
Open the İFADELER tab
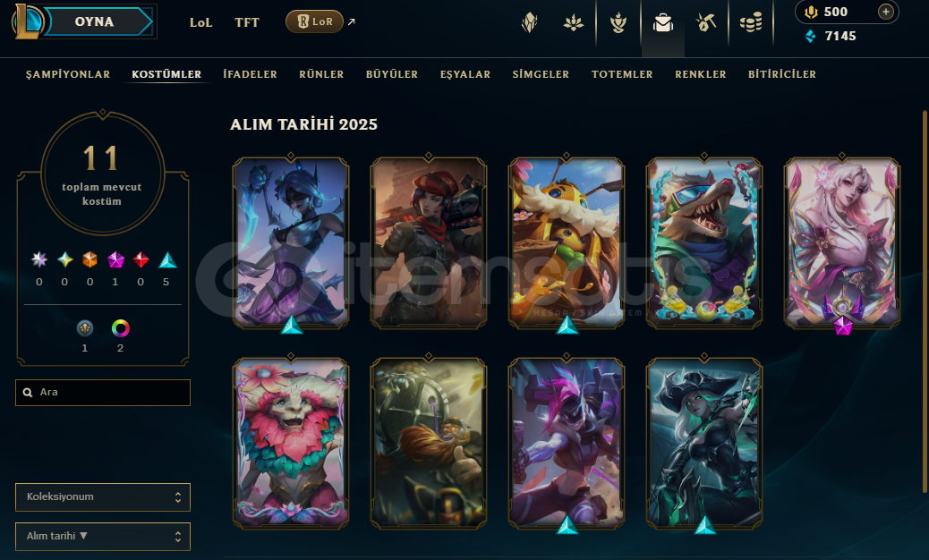point(250,74)
